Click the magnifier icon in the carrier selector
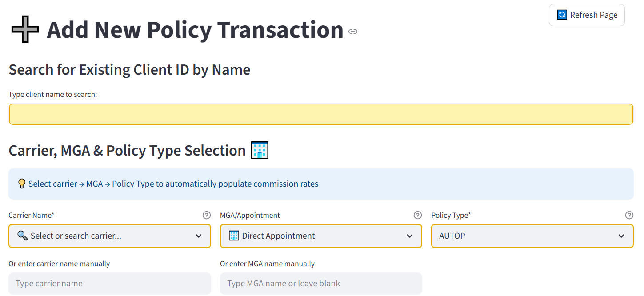 click(x=22, y=236)
